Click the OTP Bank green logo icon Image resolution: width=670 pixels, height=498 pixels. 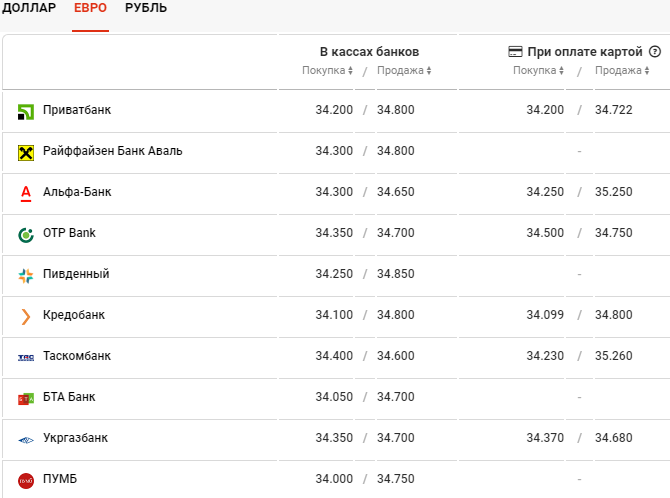[x=26, y=234]
